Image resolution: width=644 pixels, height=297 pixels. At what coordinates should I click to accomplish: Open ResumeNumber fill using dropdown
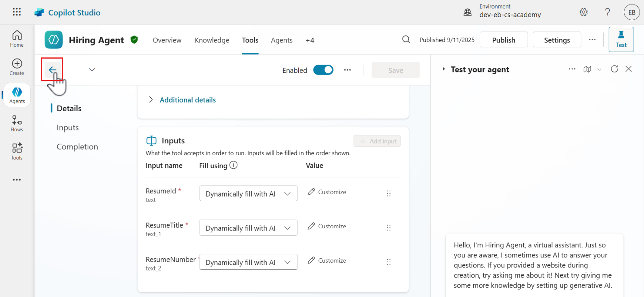(248, 262)
